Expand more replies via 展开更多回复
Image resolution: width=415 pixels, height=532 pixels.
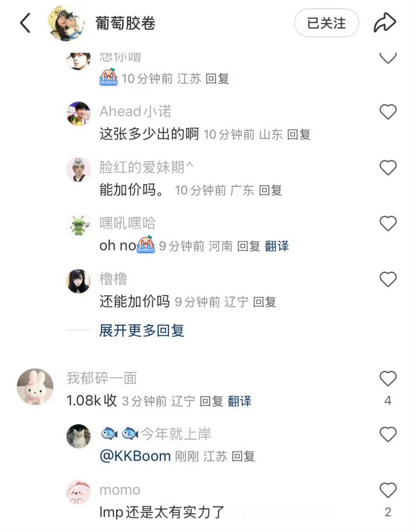142,330
